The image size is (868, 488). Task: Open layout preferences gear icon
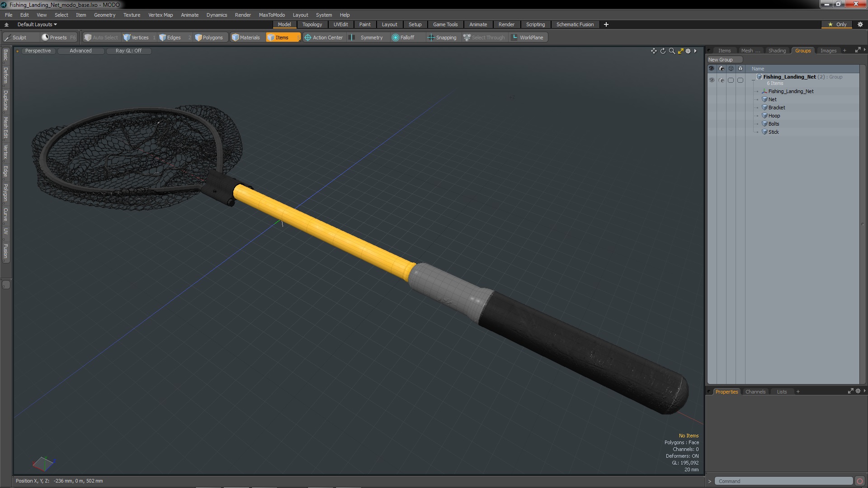[x=860, y=24]
